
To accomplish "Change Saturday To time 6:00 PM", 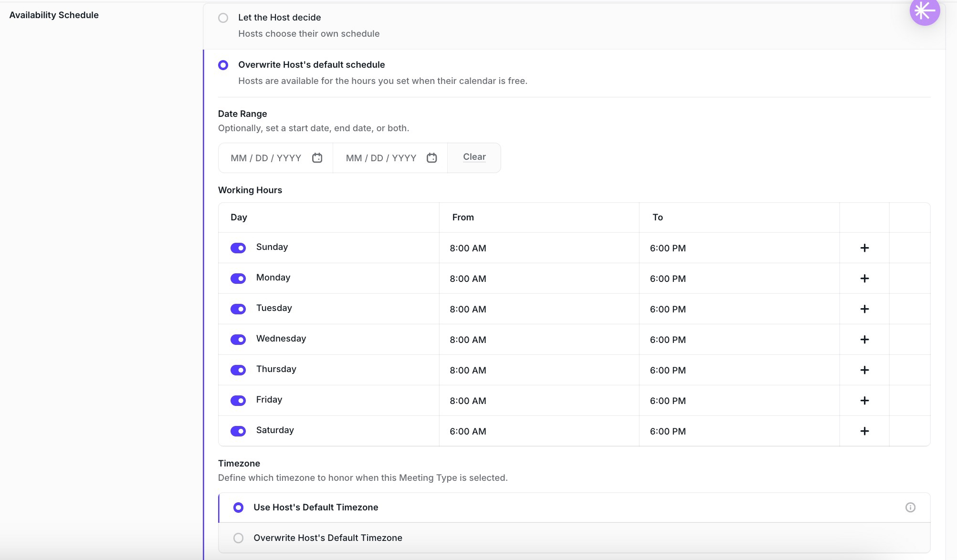I will [739, 431].
